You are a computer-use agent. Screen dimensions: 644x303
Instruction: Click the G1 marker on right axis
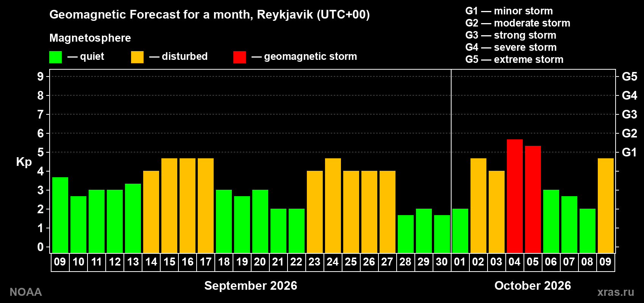[x=629, y=152]
